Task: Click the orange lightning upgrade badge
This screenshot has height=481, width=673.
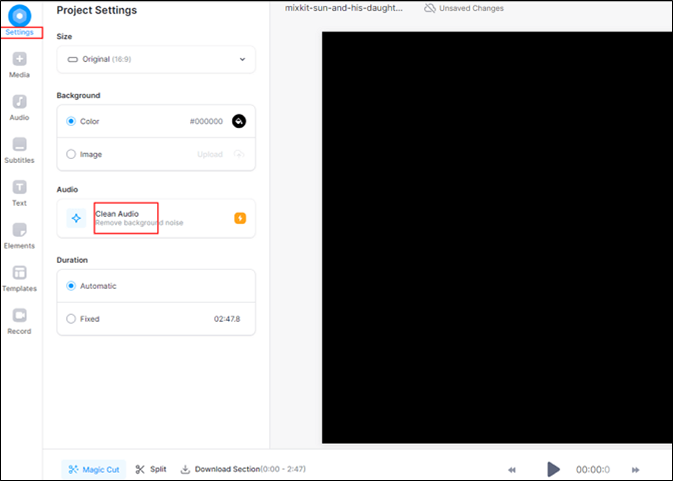Action: [240, 218]
